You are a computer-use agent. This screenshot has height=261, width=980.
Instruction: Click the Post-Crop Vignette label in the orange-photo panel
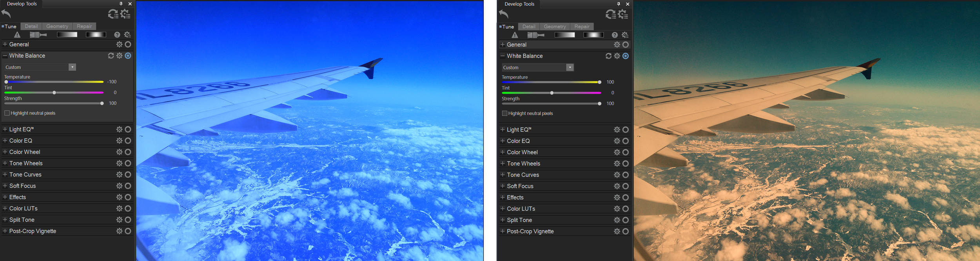530,232
